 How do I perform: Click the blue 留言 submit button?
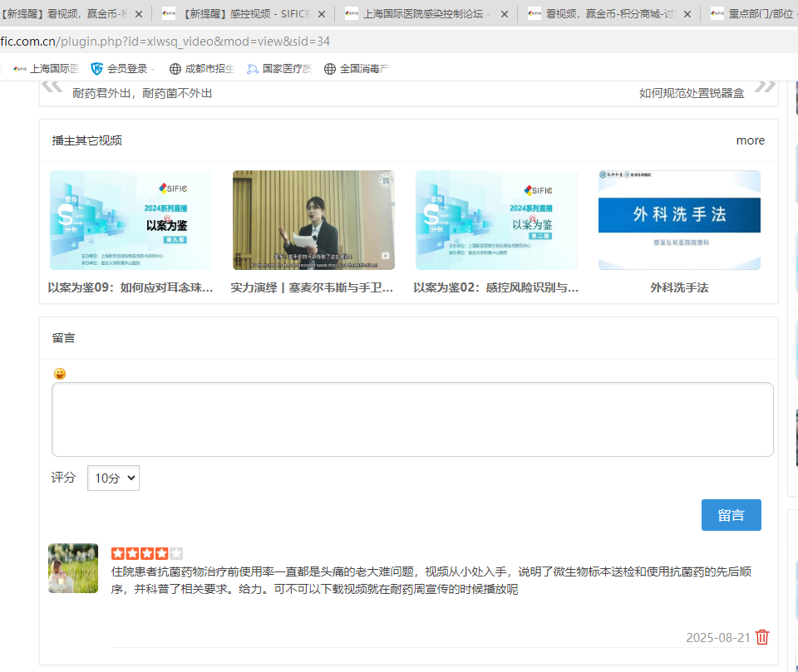(731, 515)
